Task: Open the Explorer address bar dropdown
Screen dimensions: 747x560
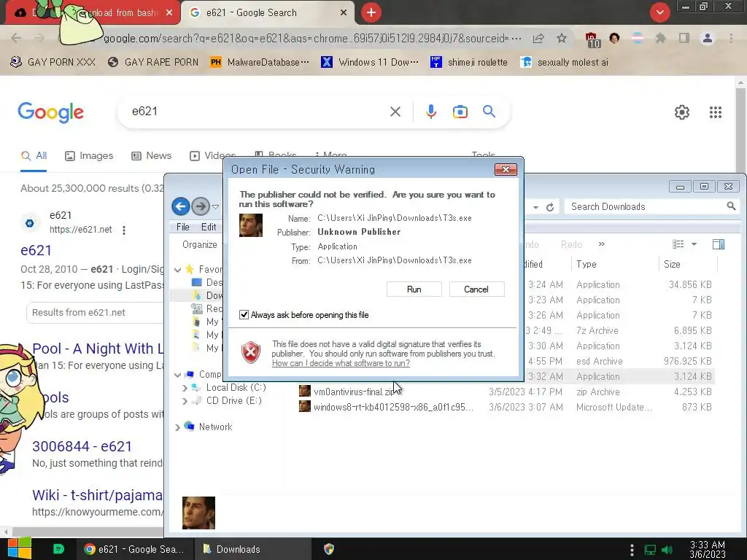Action: 536,207
